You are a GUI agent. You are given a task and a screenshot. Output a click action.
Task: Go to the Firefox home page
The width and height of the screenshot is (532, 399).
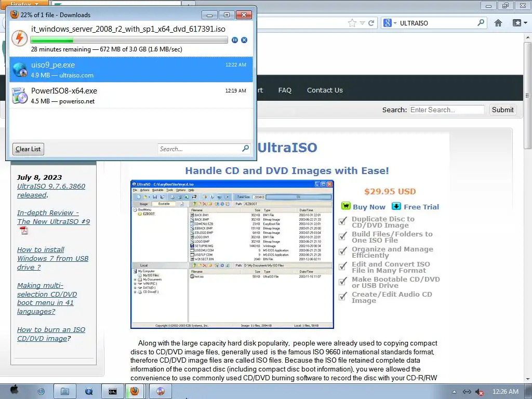498,23
